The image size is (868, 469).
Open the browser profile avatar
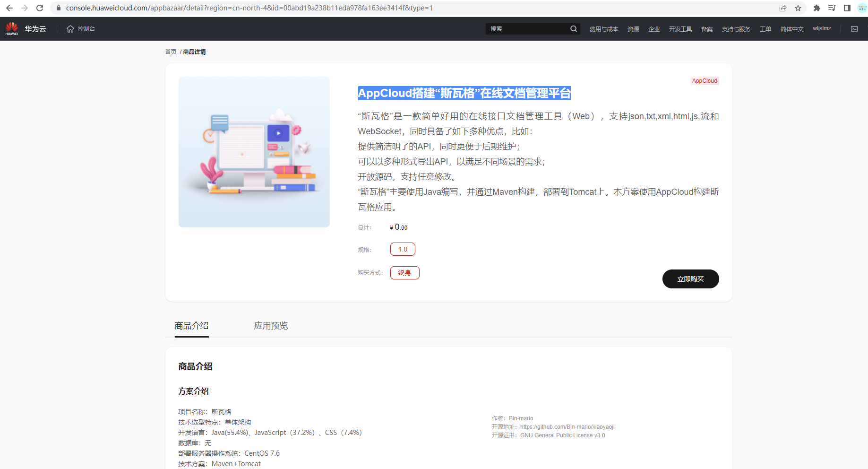pyautogui.click(x=862, y=8)
